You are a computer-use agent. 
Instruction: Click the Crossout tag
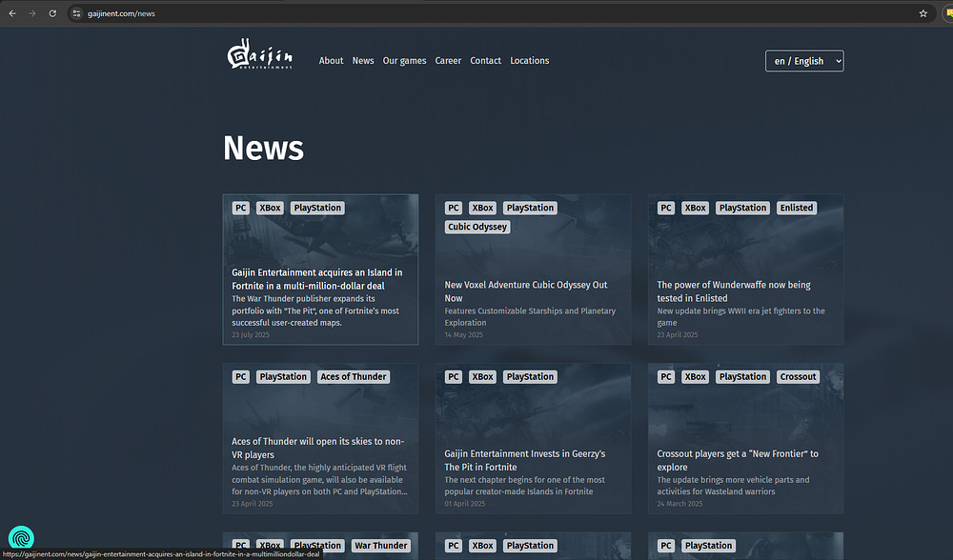tap(798, 376)
